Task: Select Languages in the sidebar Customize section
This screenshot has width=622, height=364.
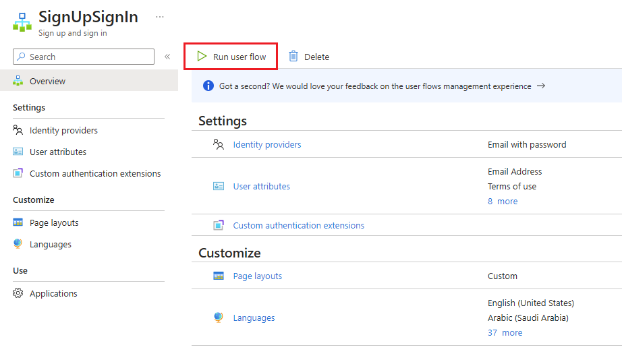Action: point(50,244)
